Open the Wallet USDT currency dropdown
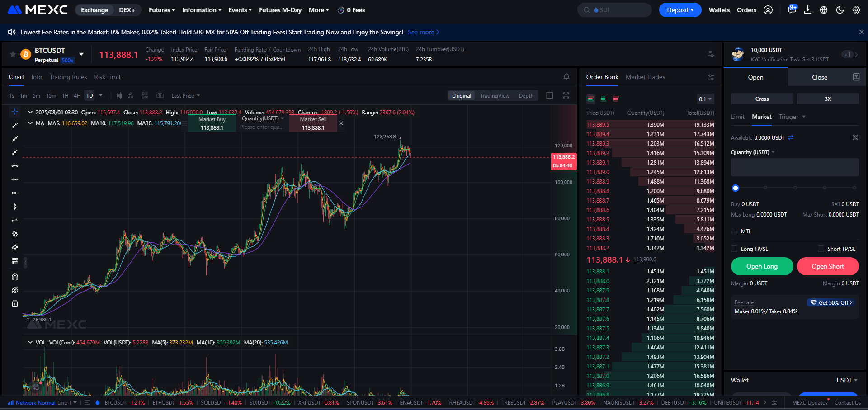The image size is (868, 410). click(847, 380)
